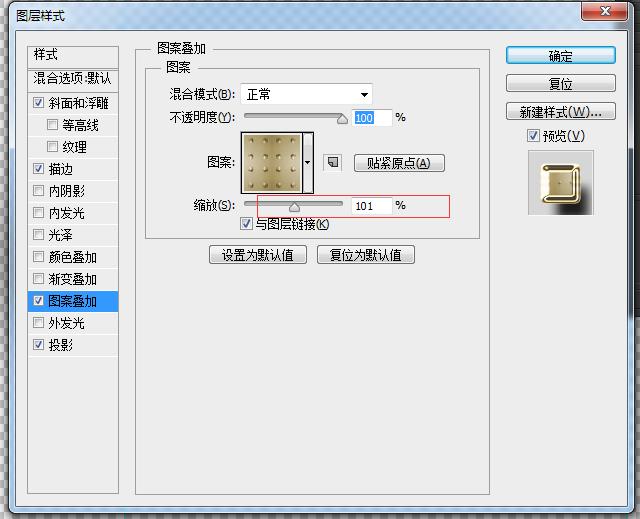Enable the 内阴影 checkbox

pos(38,191)
